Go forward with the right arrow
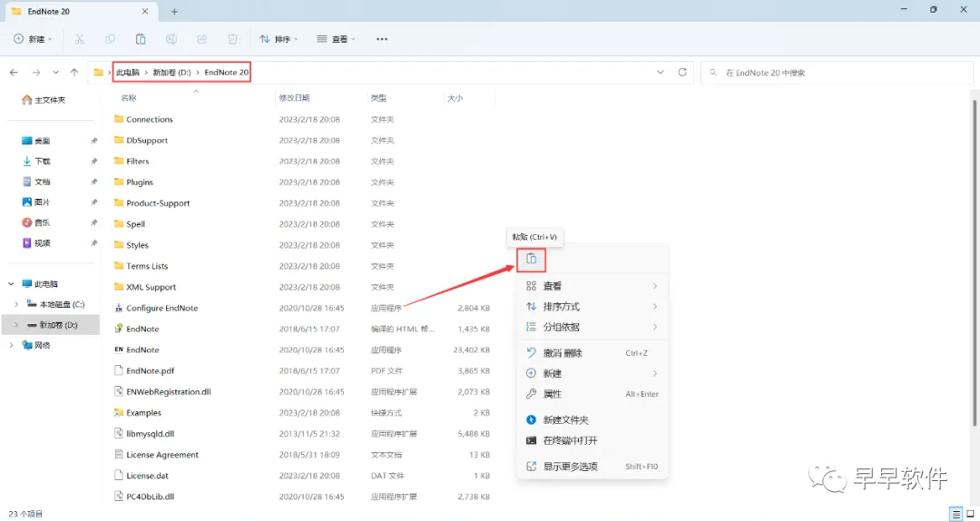The height and width of the screenshot is (522, 980). tap(35, 73)
